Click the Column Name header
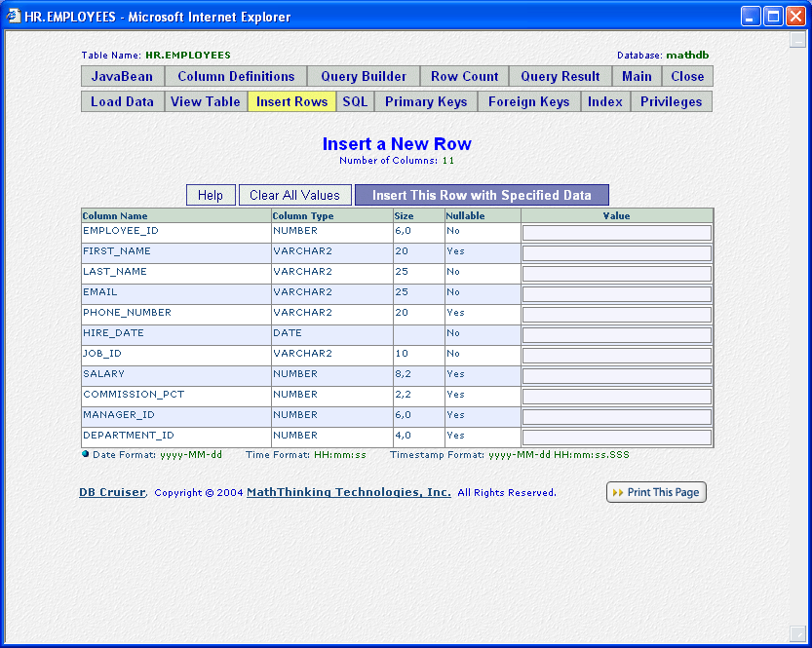The image size is (812, 648). pyautogui.click(x=176, y=215)
